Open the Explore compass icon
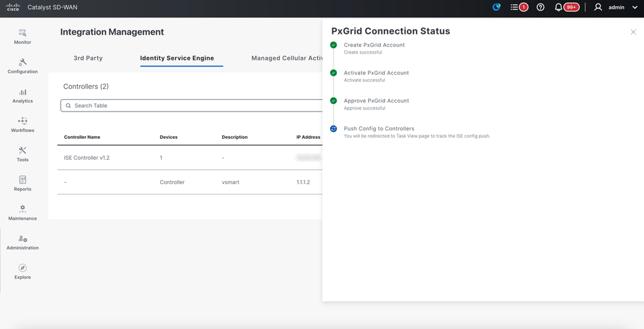 pos(22,268)
